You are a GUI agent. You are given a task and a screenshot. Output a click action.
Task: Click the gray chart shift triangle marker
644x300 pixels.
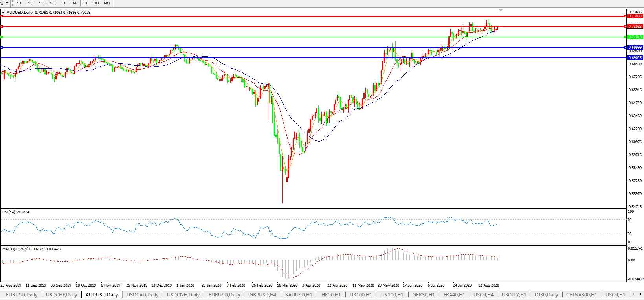click(501, 10)
